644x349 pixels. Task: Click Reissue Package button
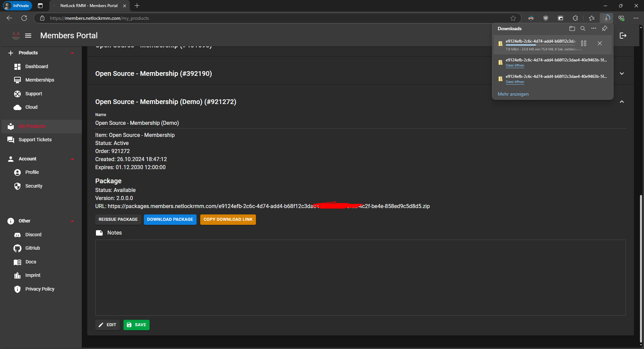(x=118, y=219)
